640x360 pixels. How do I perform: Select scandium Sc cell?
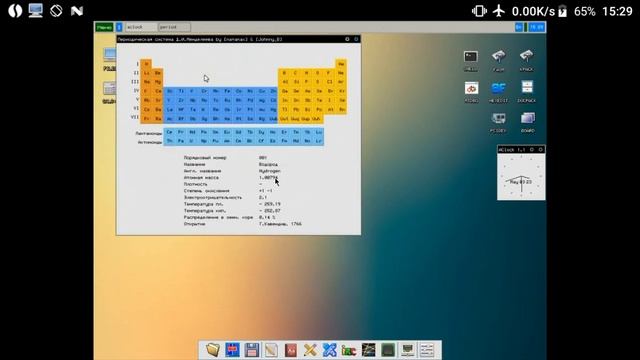coord(169,91)
